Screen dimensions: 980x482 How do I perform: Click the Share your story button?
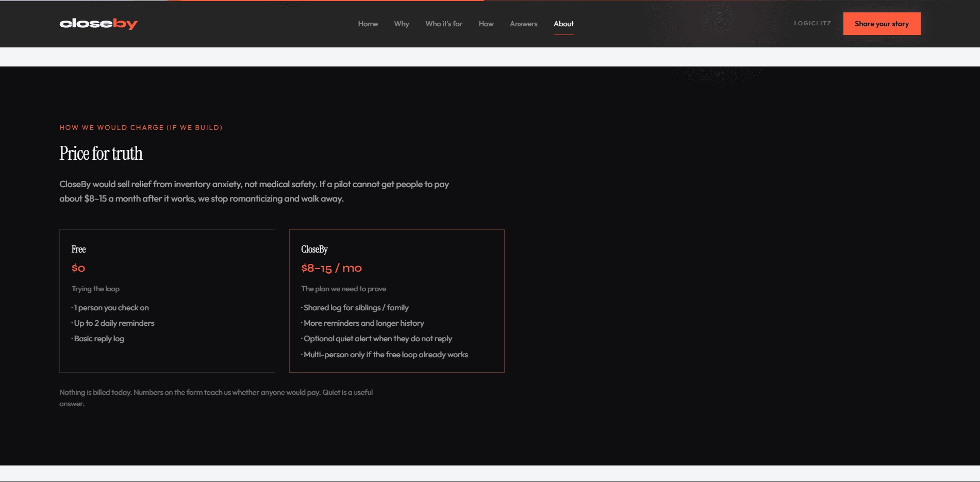click(x=882, y=24)
